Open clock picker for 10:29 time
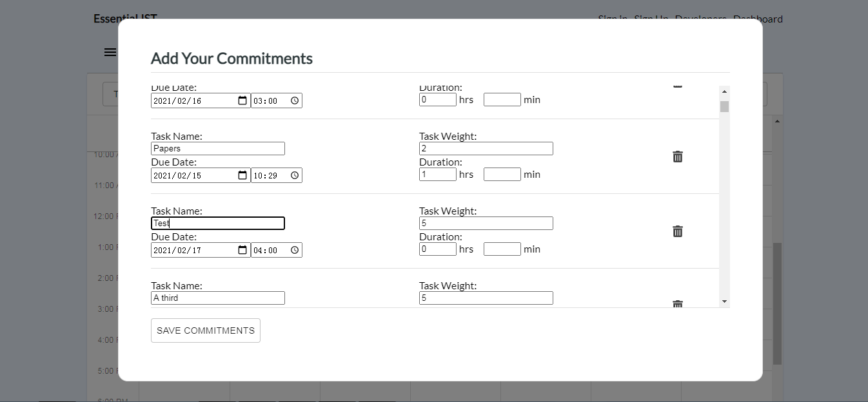Screen dimensions: 868x402 [295, 175]
